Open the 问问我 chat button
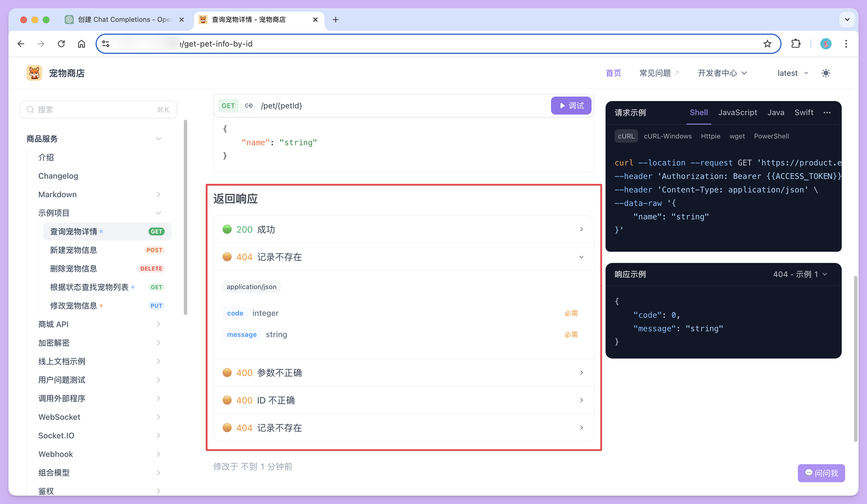The width and height of the screenshot is (867, 504). [821, 473]
